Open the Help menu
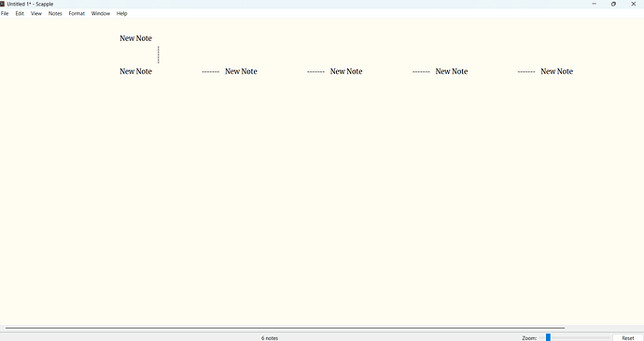 [122, 14]
